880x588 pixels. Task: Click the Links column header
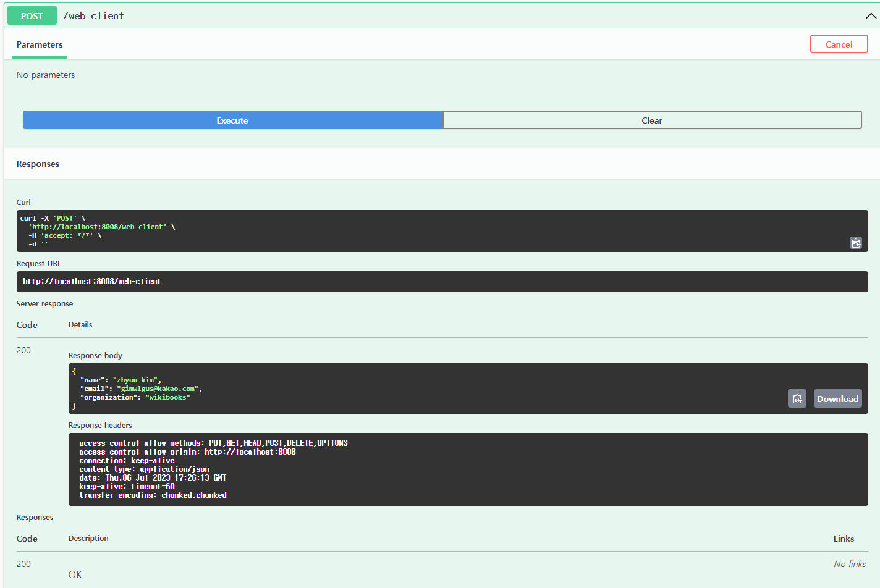click(x=844, y=539)
